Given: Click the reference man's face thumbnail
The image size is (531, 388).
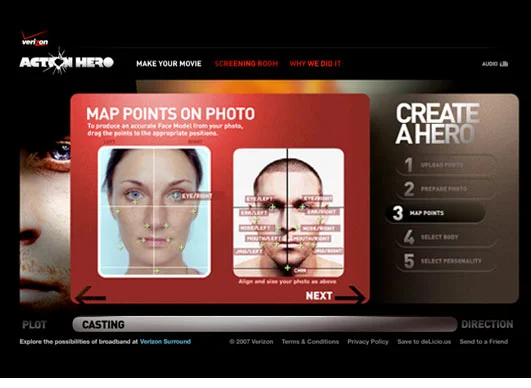Looking at the screenshot, I should [x=289, y=213].
